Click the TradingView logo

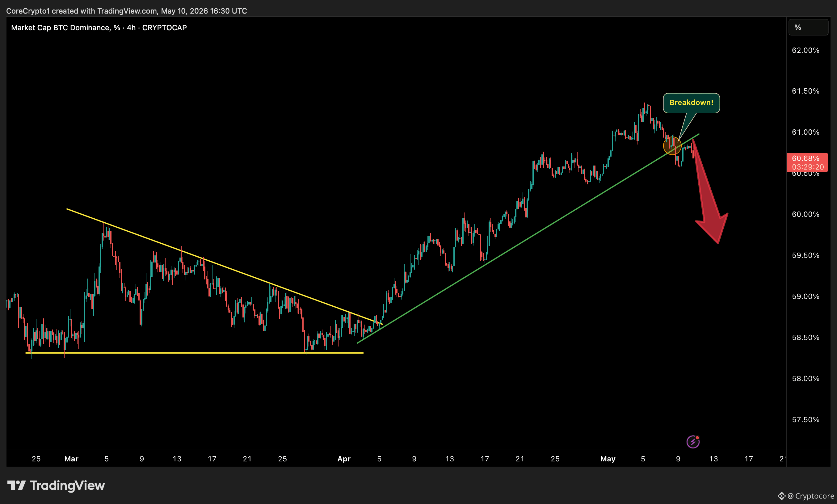(x=56, y=485)
